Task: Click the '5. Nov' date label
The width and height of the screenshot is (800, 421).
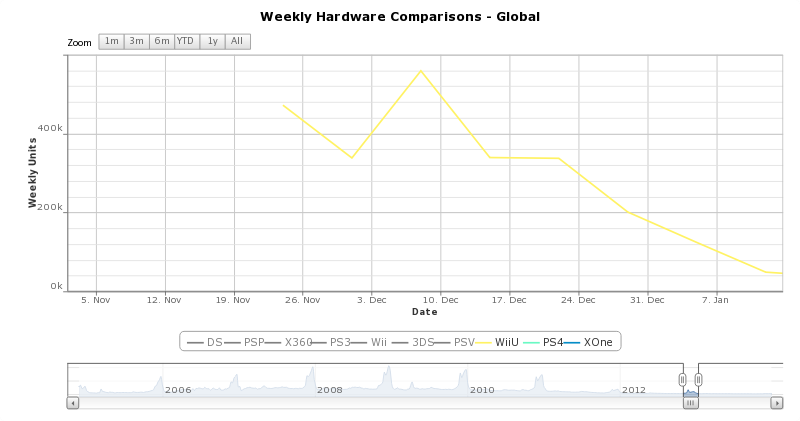Action: (95, 300)
